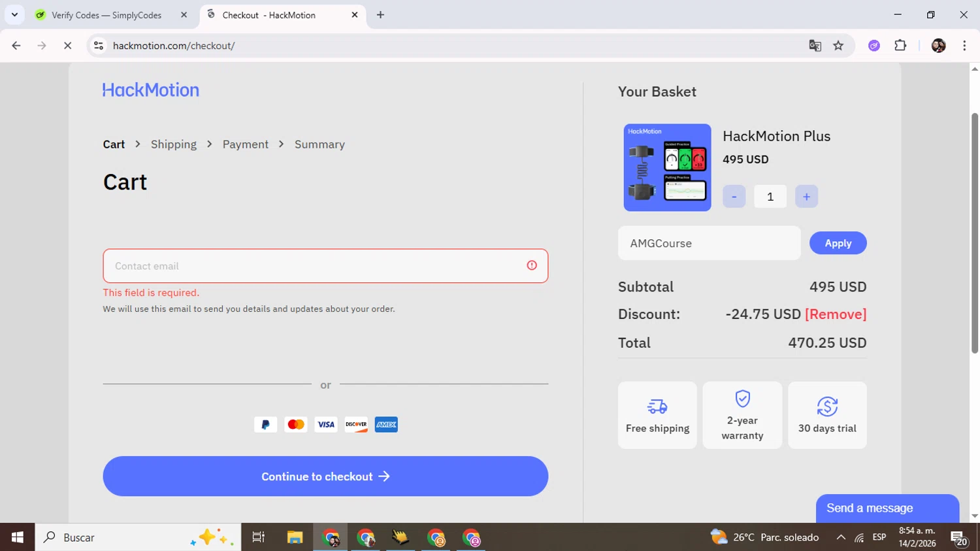
Task: Click the address bar URL
Action: (174, 46)
